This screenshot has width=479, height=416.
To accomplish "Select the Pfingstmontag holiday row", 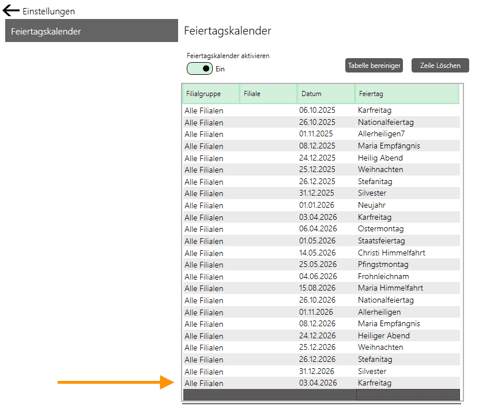I will point(321,265).
